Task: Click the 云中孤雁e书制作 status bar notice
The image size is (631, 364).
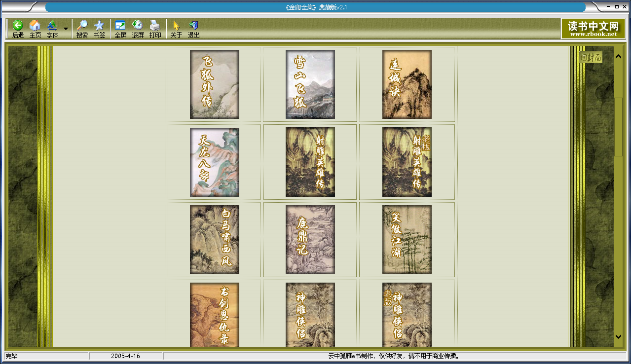Action: tap(394, 356)
